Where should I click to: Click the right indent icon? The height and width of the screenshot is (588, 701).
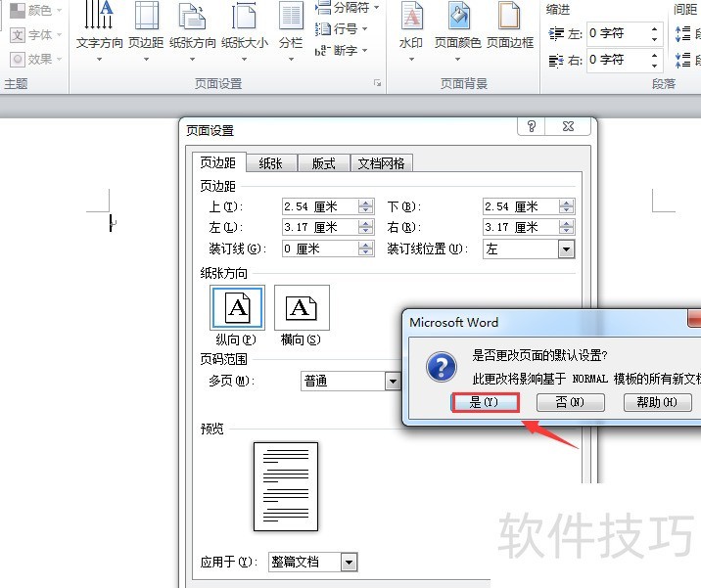click(x=556, y=60)
